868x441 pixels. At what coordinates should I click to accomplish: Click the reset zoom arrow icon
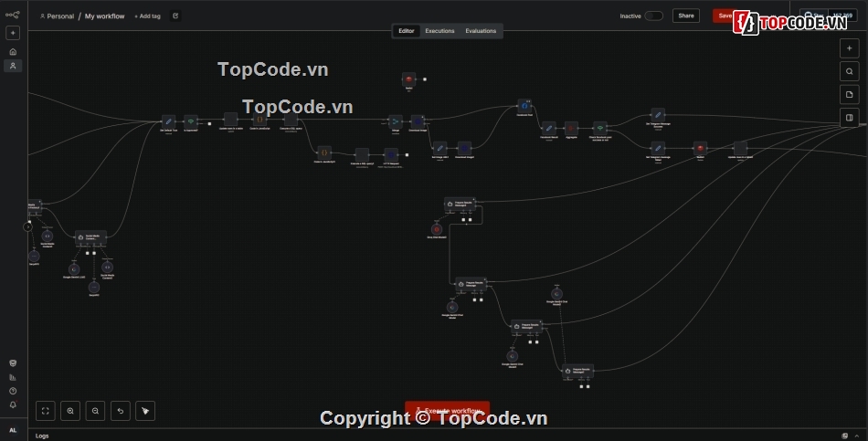(120, 411)
